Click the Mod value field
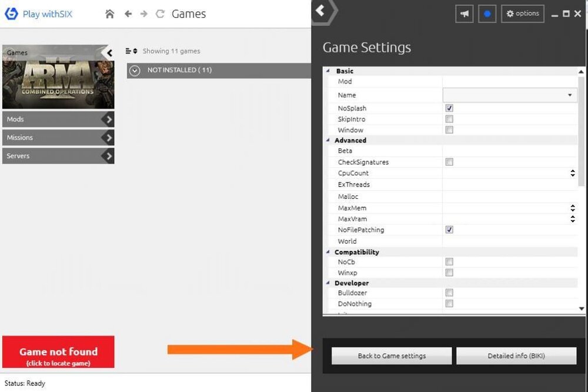The image size is (588, 392). 510,81
